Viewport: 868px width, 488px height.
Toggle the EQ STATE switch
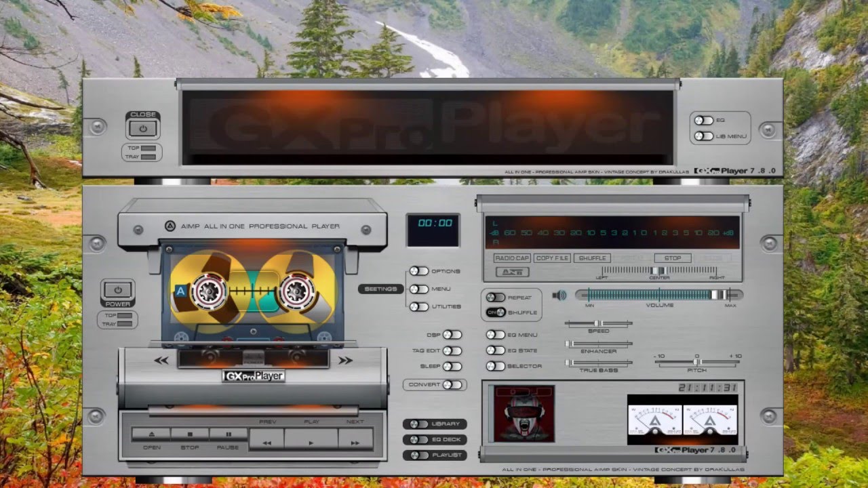[496, 350]
